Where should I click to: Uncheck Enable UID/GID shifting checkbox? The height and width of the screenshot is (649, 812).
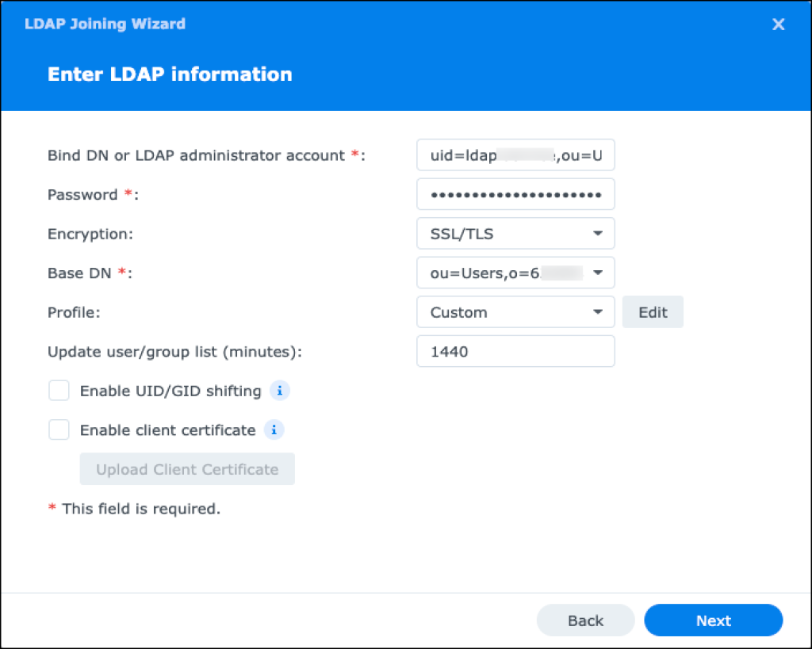coord(59,390)
